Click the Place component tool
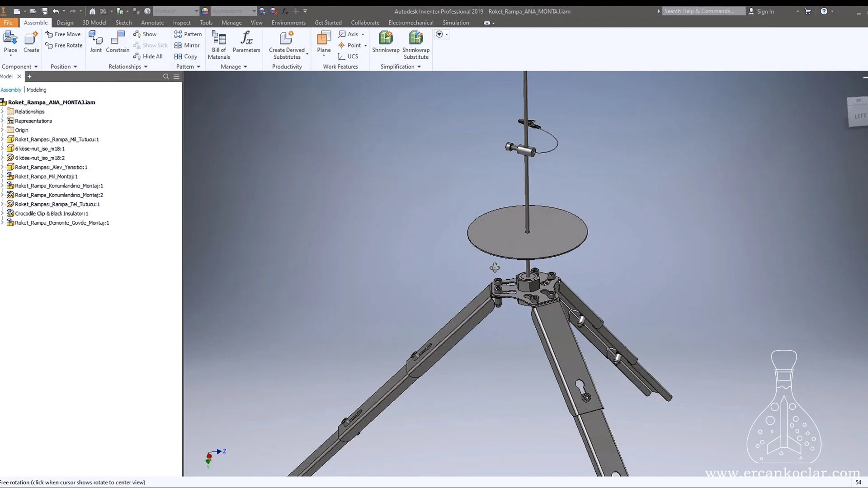 coord(10,42)
